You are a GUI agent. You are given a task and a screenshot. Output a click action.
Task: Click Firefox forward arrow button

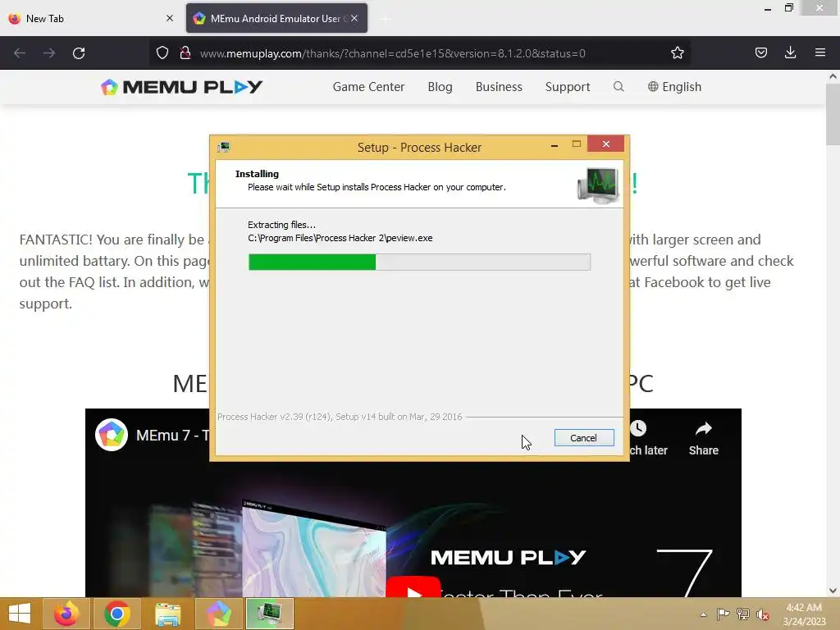click(x=49, y=53)
